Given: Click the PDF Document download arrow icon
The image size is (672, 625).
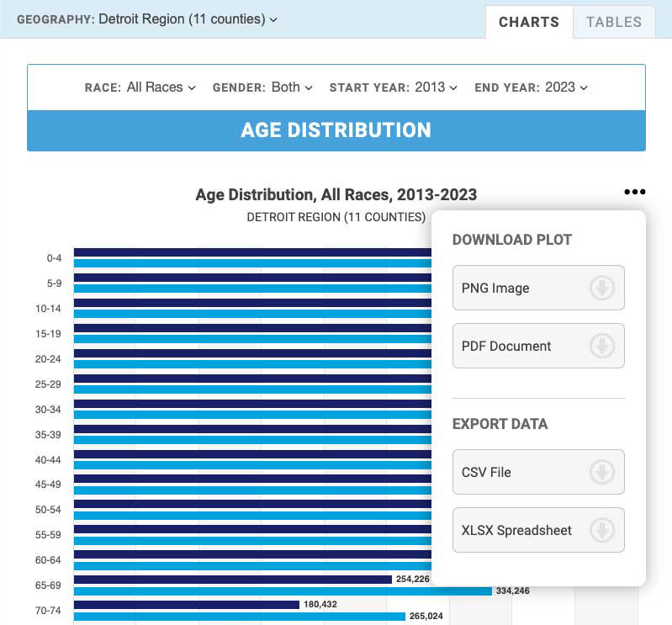Looking at the screenshot, I should pyautogui.click(x=602, y=346).
